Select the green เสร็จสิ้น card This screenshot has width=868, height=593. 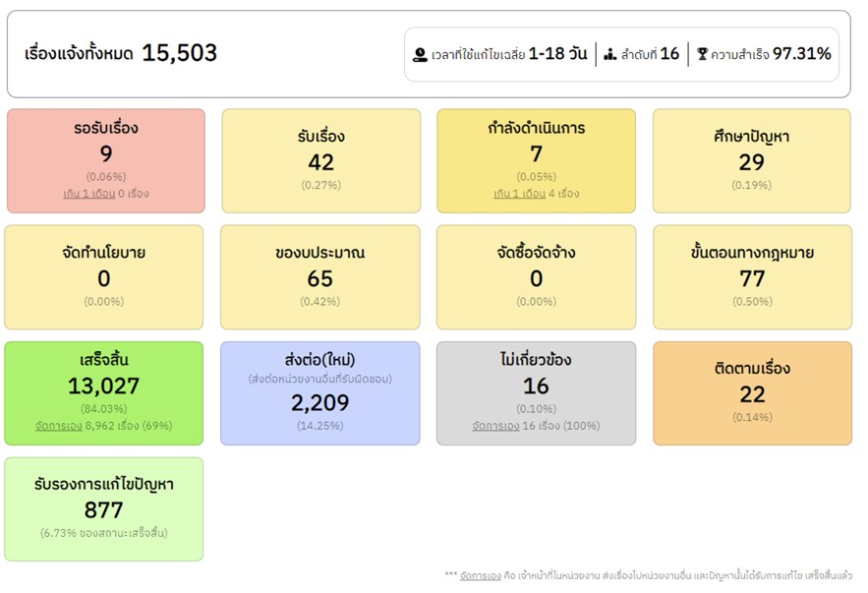104,392
